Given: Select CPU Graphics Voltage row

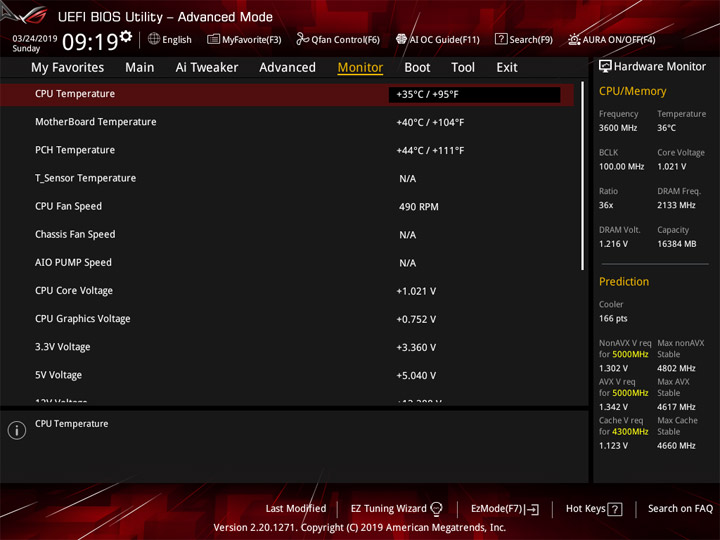Looking at the screenshot, I should pyautogui.click(x=287, y=319).
